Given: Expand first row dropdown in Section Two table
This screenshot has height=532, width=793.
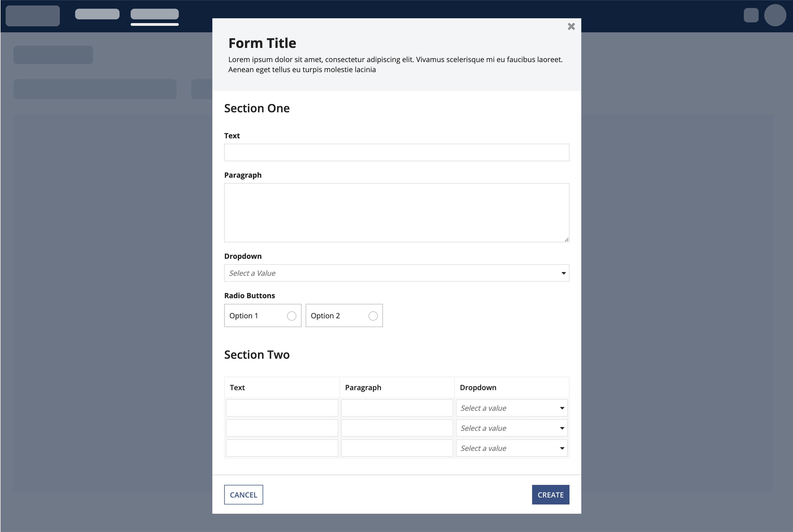Looking at the screenshot, I should [x=512, y=408].
